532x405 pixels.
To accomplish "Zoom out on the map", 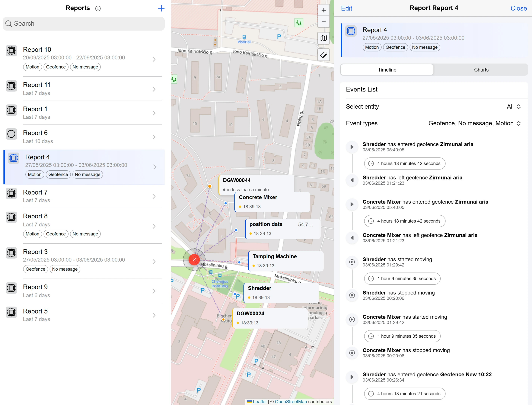I will (x=324, y=21).
